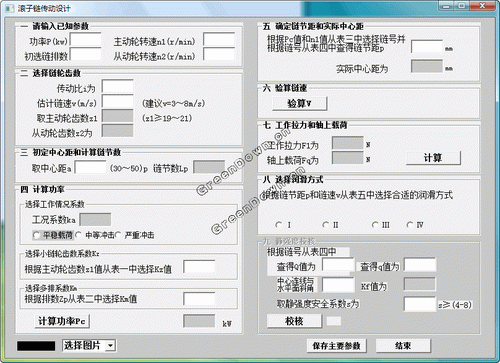Click the 工况系数ka field

pyautogui.click(x=95, y=220)
